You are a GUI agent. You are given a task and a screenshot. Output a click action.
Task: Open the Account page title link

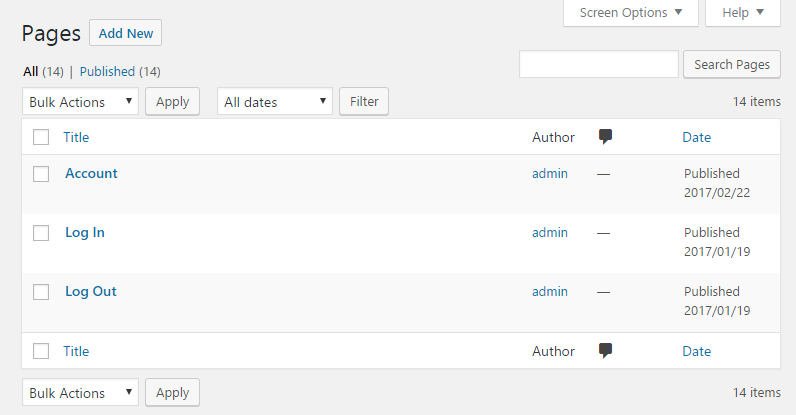pyautogui.click(x=91, y=173)
